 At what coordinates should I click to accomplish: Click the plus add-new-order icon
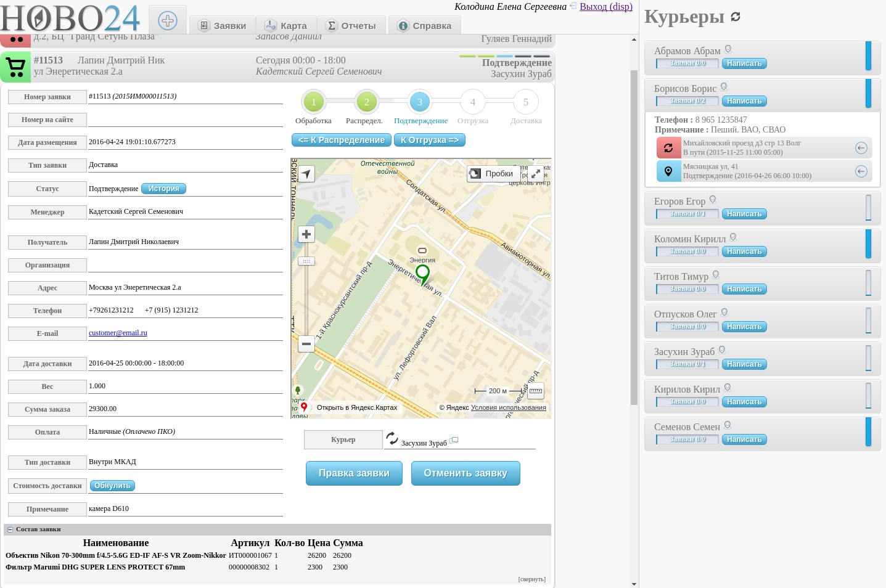tap(168, 21)
